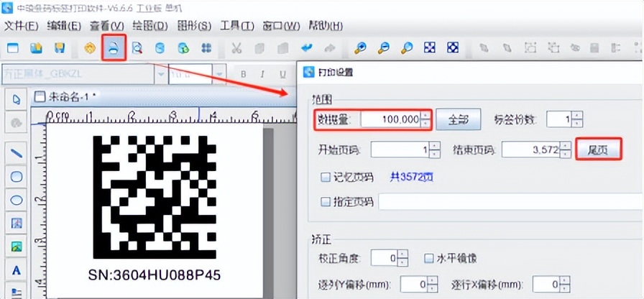Select the Data Matrix barcode on the canvas

155,197
